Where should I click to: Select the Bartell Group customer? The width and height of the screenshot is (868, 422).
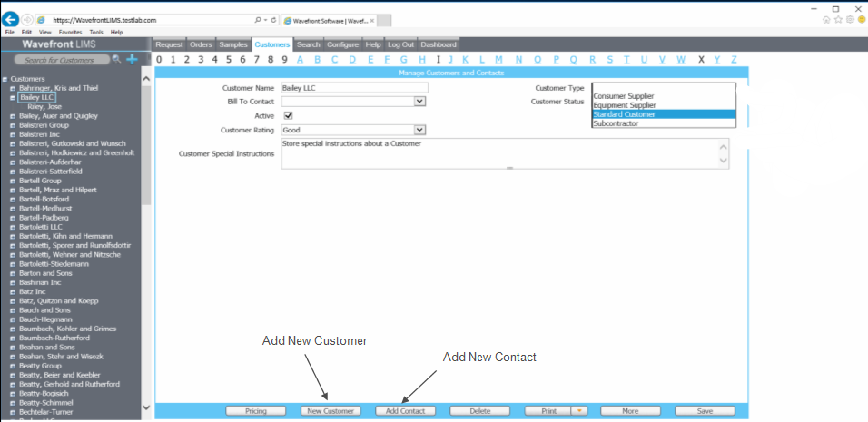click(x=40, y=181)
